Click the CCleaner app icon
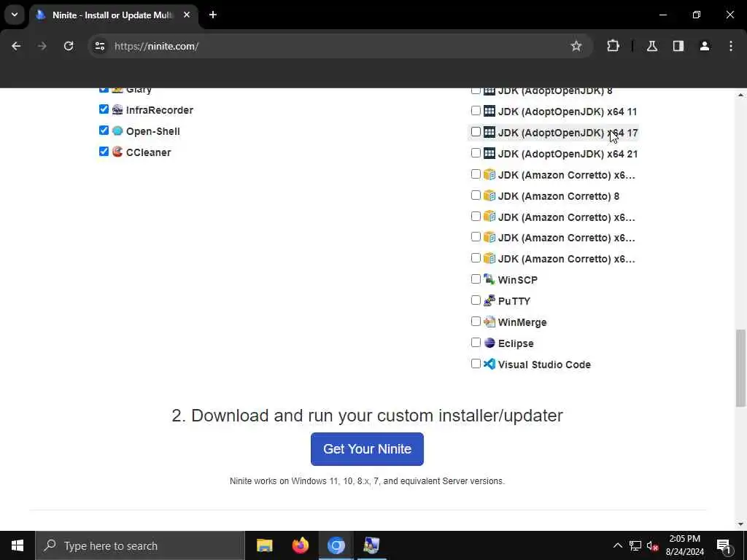The image size is (747, 560). (x=117, y=152)
